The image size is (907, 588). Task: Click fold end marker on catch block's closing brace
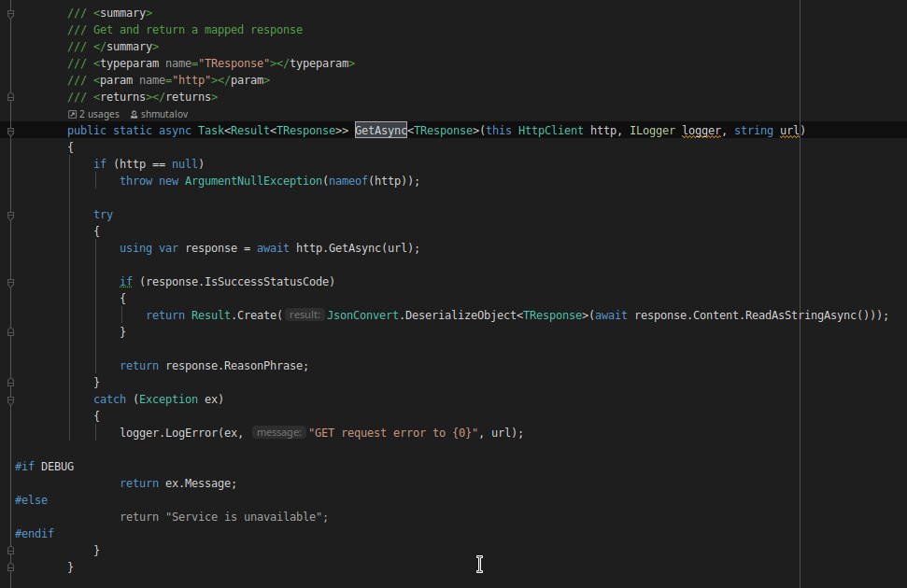point(10,551)
